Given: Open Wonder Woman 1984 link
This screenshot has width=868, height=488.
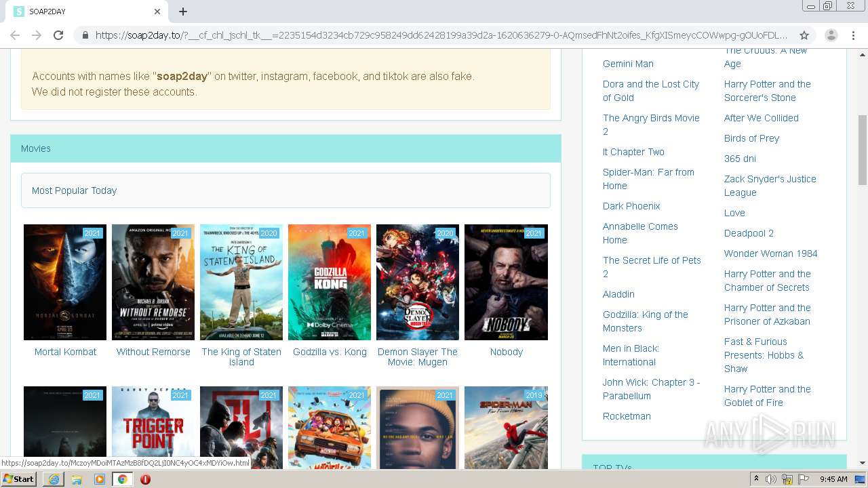Looking at the screenshot, I should click(x=771, y=253).
